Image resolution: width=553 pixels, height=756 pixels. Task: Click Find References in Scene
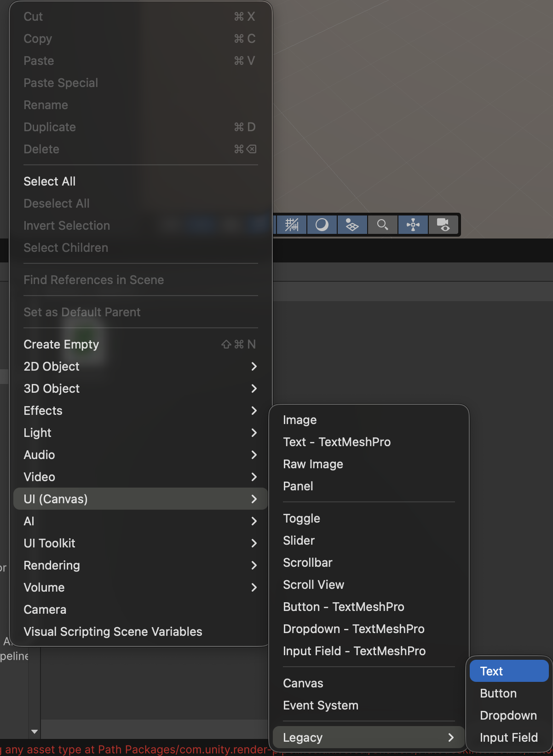140,280
